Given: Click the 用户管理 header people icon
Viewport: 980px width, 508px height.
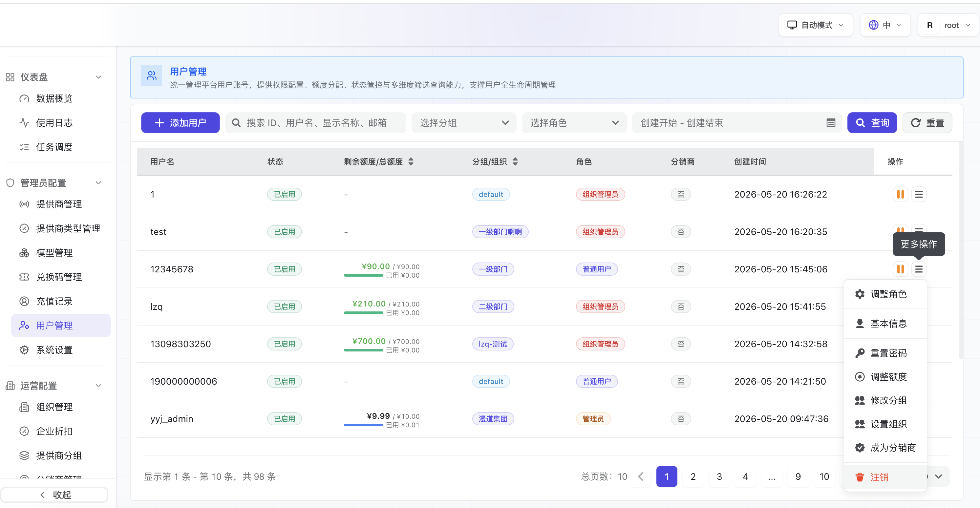Looking at the screenshot, I should (151, 75).
